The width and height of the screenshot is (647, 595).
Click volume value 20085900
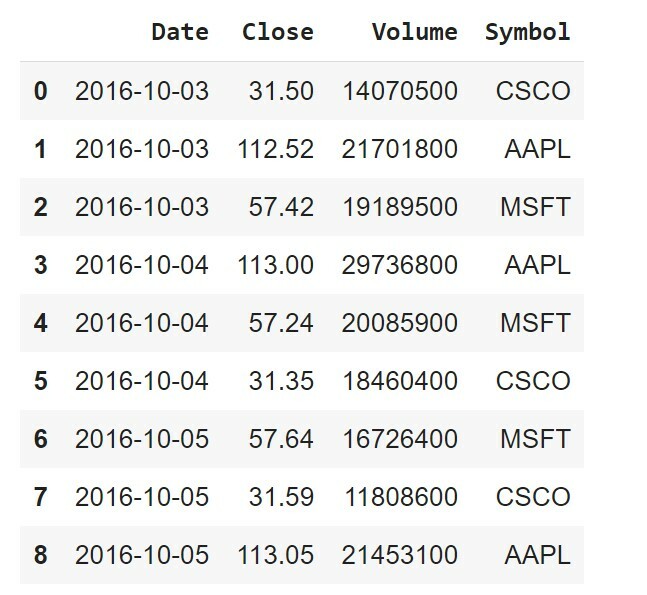pos(399,323)
